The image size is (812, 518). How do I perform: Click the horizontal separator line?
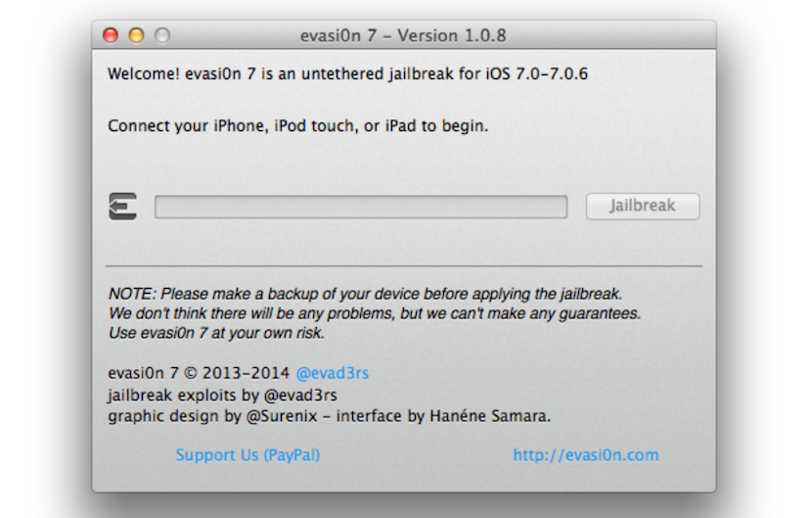click(404, 266)
